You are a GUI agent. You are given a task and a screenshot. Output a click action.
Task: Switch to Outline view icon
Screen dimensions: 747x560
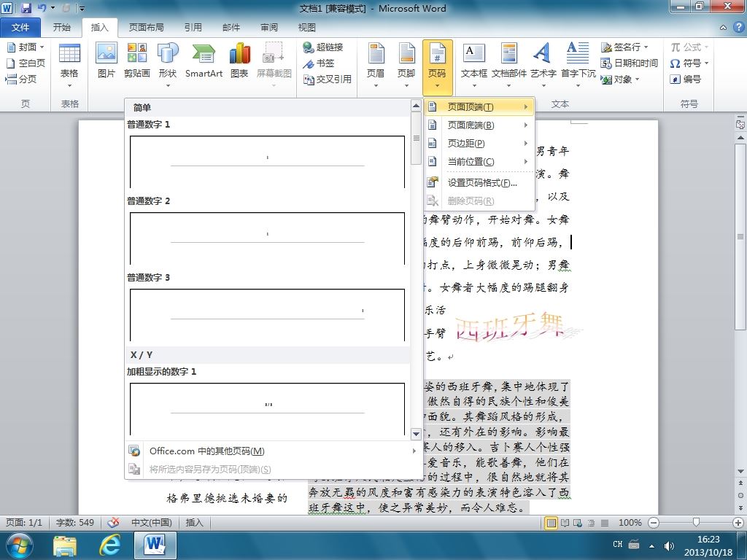tap(591, 523)
